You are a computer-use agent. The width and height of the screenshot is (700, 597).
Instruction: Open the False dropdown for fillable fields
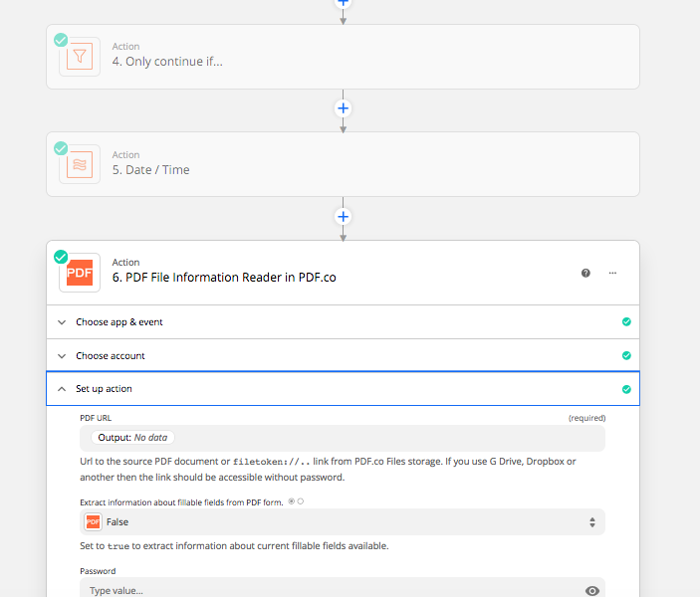(343, 522)
